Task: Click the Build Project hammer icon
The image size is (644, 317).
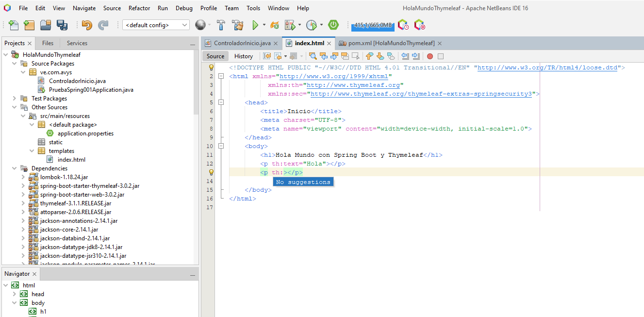Action: click(221, 25)
